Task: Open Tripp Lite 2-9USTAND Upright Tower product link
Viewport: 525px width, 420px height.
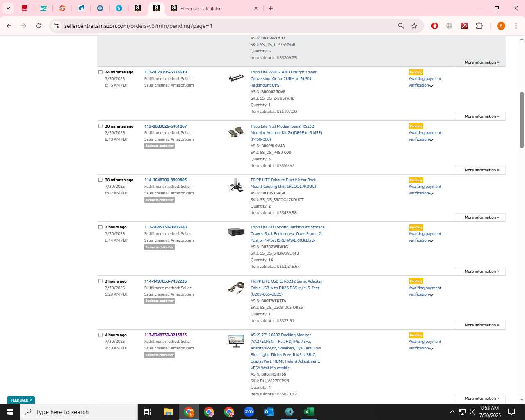Action: click(x=283, y=79)
